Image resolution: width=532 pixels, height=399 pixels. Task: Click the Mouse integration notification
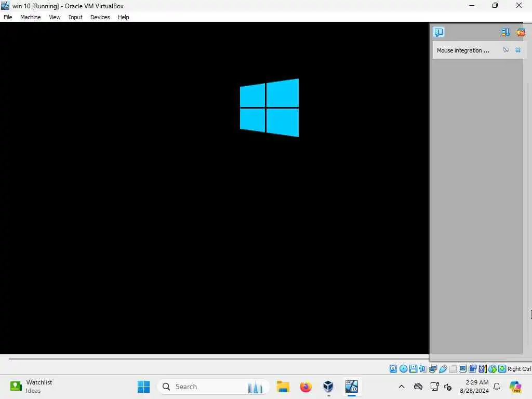click(x=478, y=50)
